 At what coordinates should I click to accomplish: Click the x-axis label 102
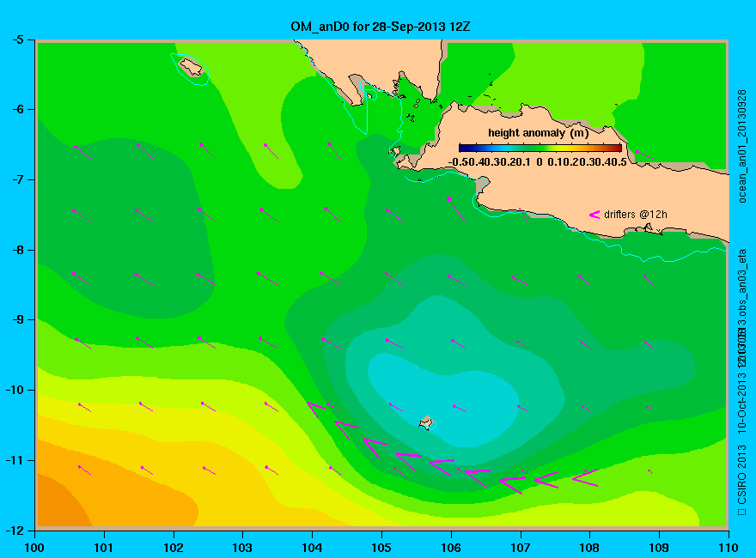click(173, 548)
